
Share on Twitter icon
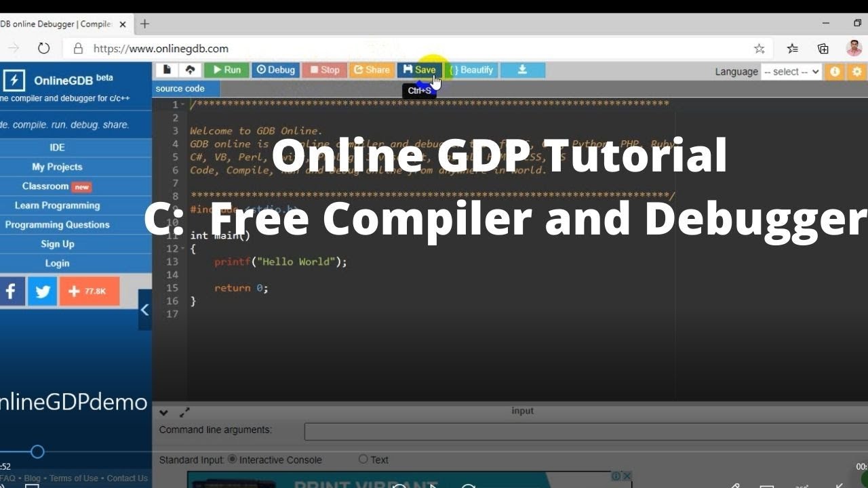click(43, 291)
